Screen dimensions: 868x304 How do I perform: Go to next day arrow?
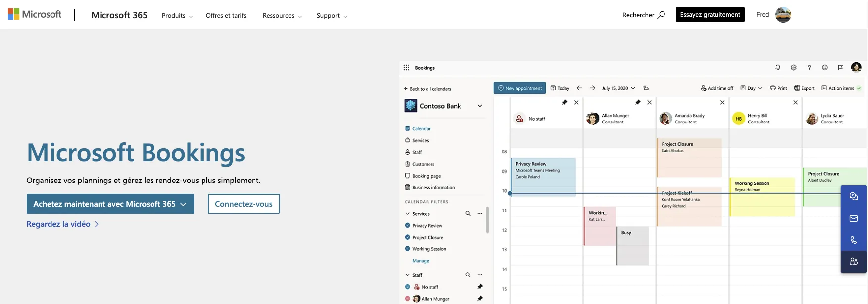click(x=592, y=88)
